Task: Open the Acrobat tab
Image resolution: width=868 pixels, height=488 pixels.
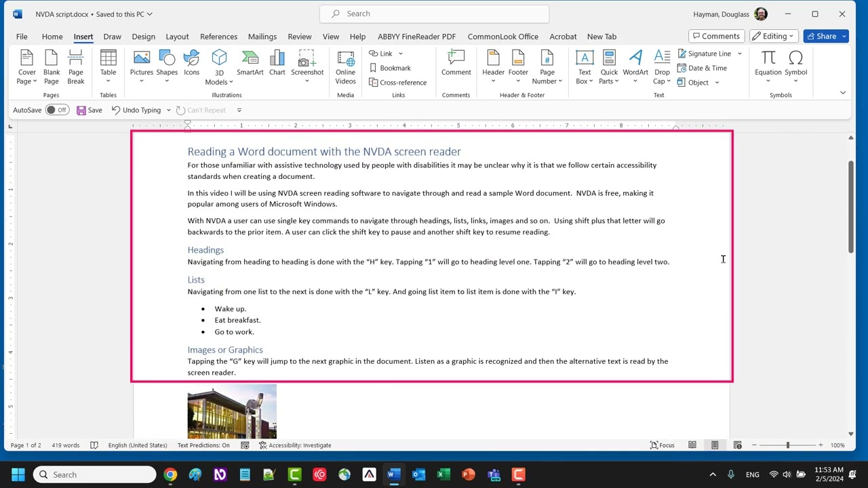Action: [x=563, y=37]
